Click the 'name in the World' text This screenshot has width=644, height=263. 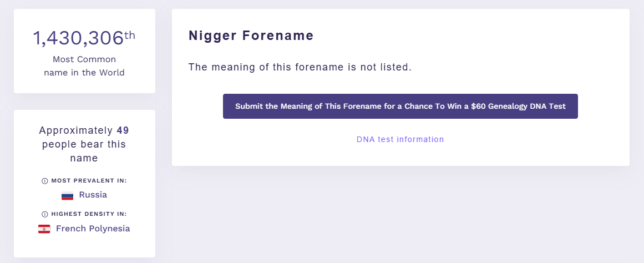pyautogui.click(x=84, y=72)
